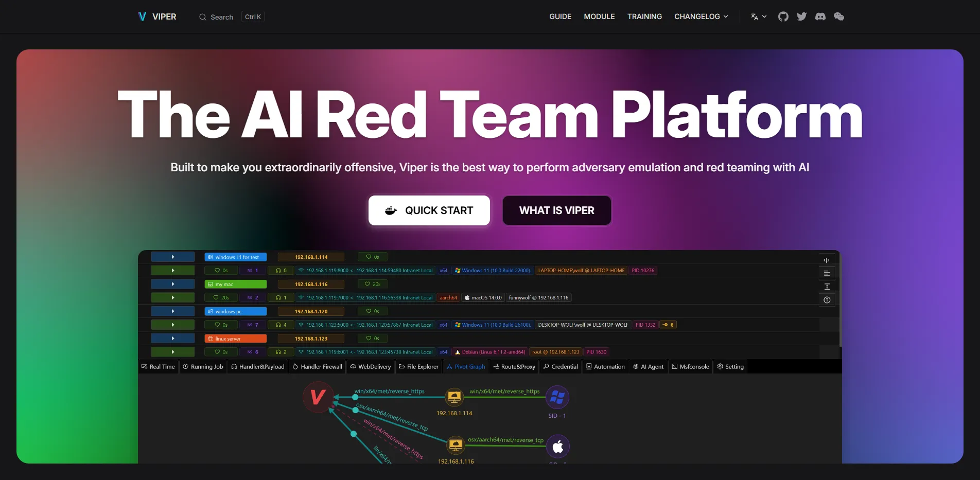Open the language translation dropdown

click(759, 16)
